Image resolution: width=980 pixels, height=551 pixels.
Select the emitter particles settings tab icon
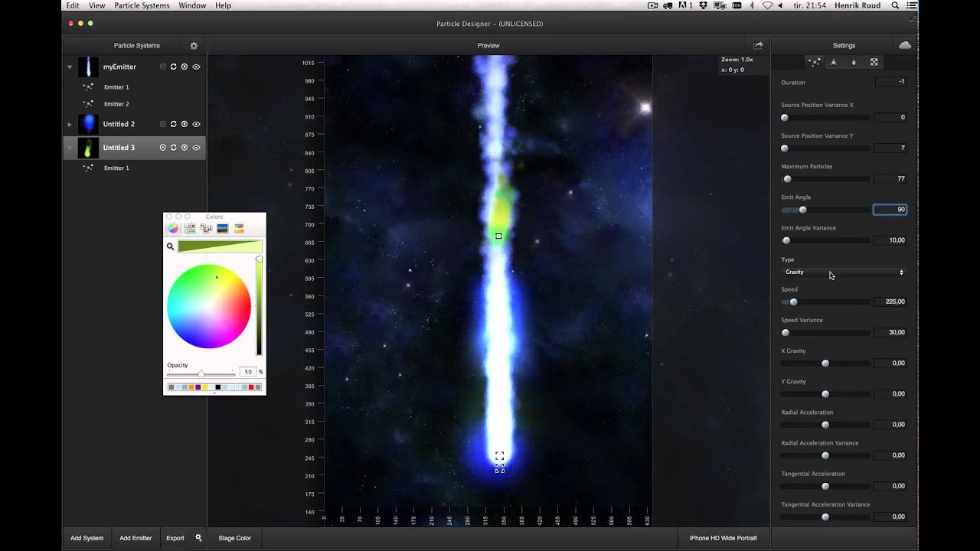click(815, 62)
